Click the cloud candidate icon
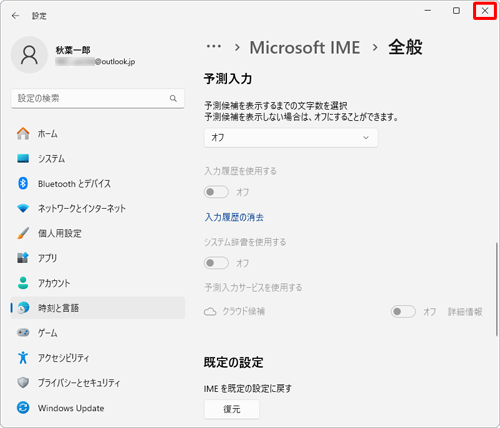This screenshot has width=500, height=428. click(210, 312)
